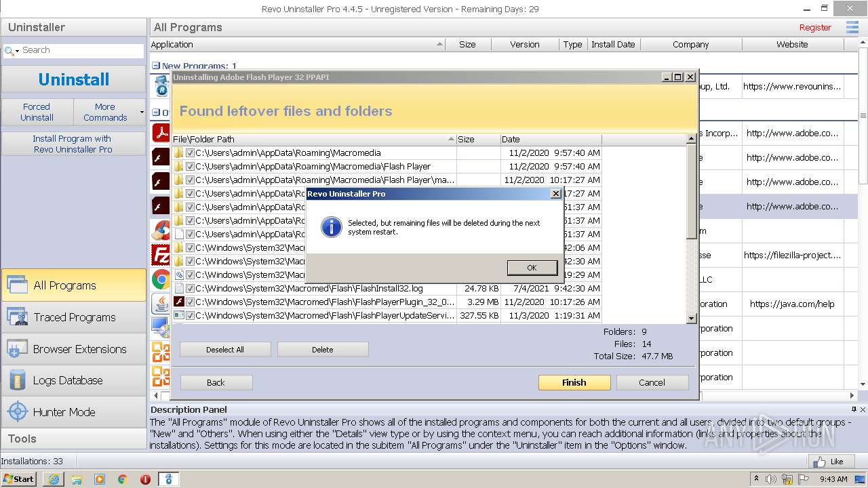Click the FileZilla program icon in list
The image size is (868, 488).
click(161, 255)
